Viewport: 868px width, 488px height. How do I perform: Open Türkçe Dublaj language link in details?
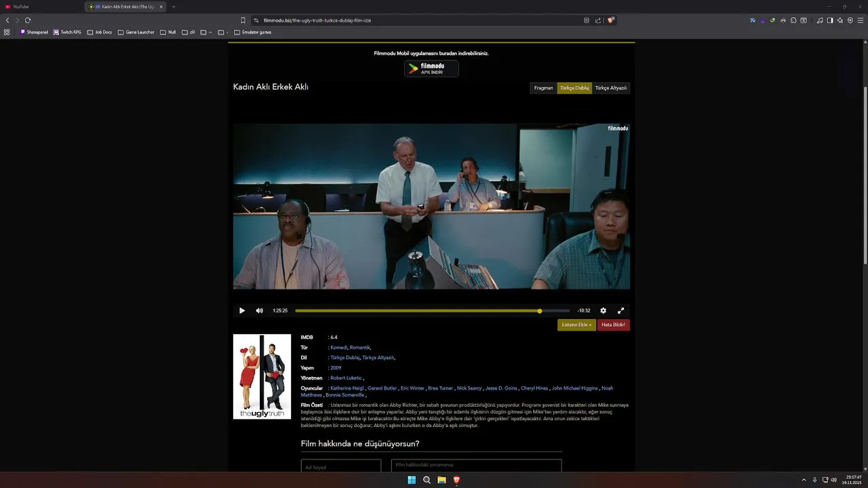pos(345,358)
